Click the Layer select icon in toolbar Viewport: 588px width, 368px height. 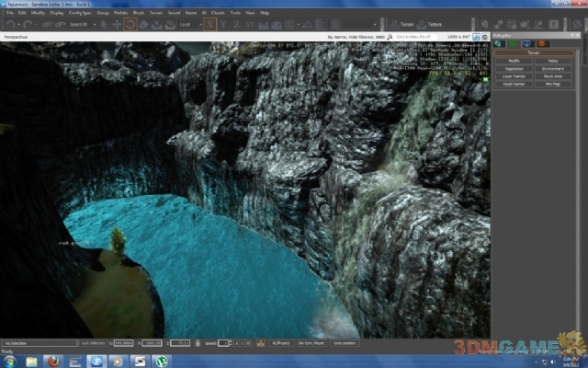coord(335,25)
